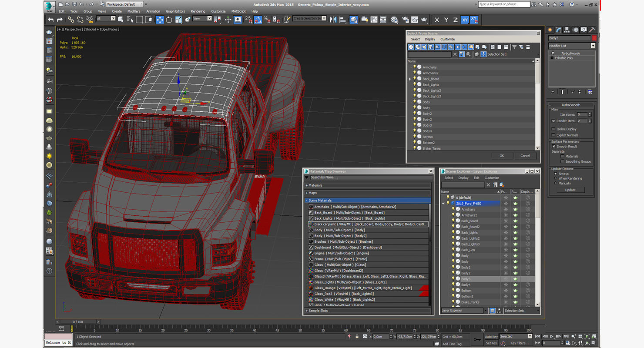Open Display menu in Select From Scene
644x348 pixels.
[430, 39]
